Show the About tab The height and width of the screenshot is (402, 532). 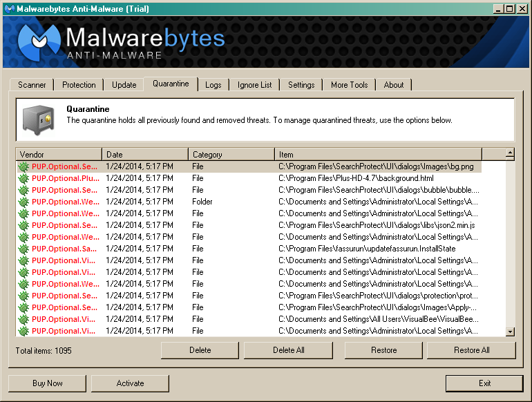pyautogui.click(x=394, y=85)
